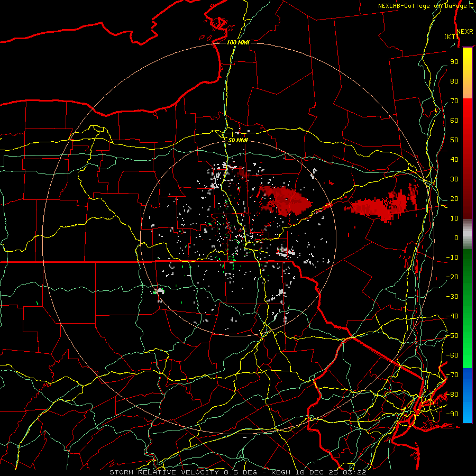The width and height of the screenshot is (476, 476).
Task: Click the 03:22 timestamp
Action: 354,472
